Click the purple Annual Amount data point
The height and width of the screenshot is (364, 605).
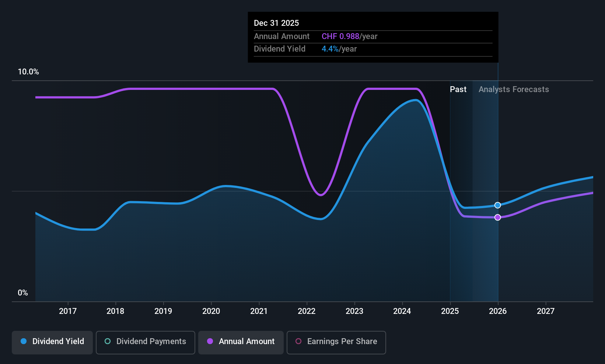(498, 217)
